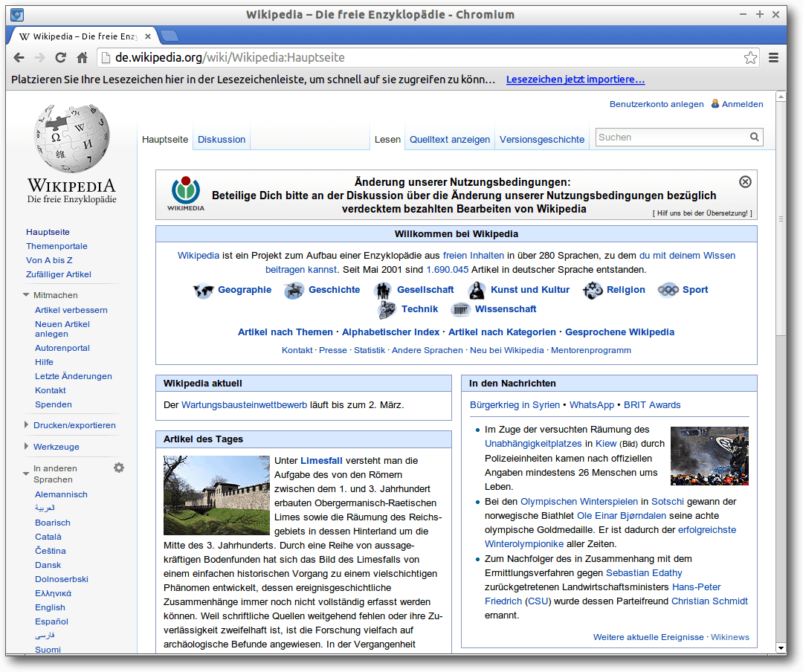Close the Wikipedia browser tab
The width and height of the screenshot is (803, 672).
coord(147,36)
